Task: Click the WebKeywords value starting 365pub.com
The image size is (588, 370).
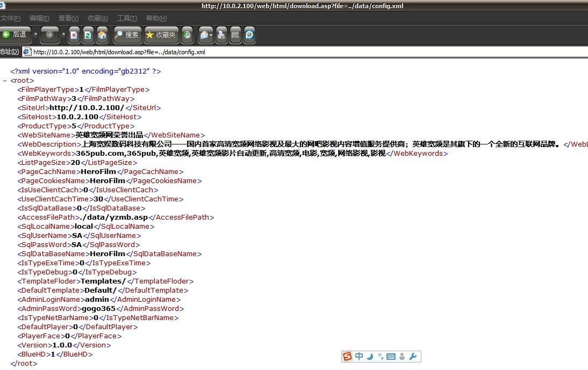Action: pyautogui.click(x=231, y=153)
